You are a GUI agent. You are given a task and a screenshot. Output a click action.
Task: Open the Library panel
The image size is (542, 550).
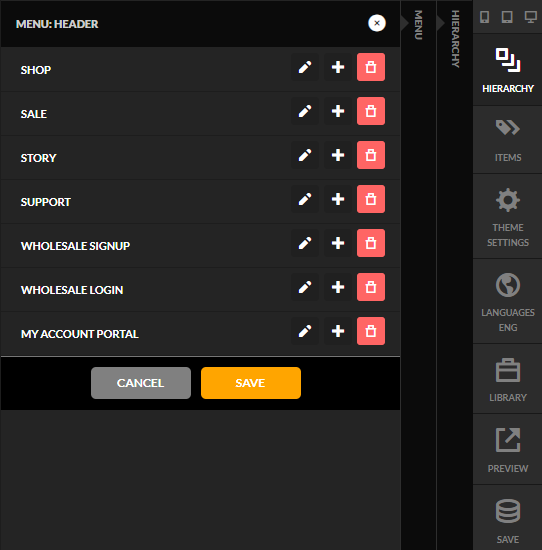point(508,379)
